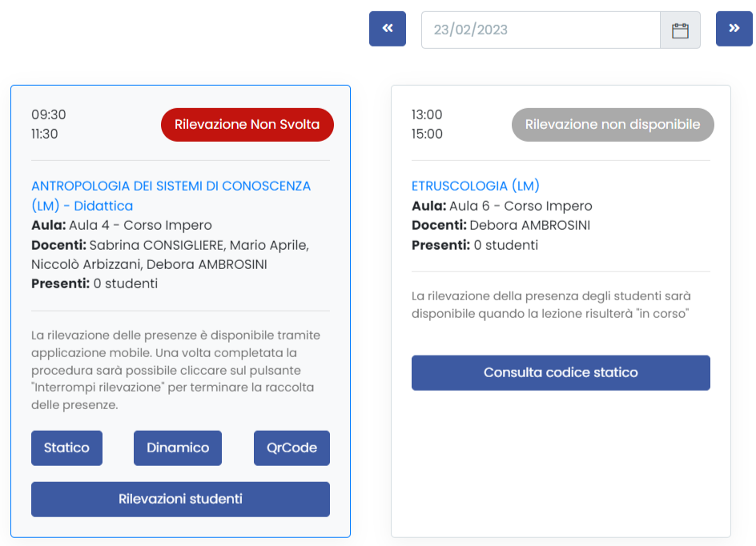This screenshot has height=546, width=756.
Task: Open Rilevazioni studenti
Action: (180, 500)
